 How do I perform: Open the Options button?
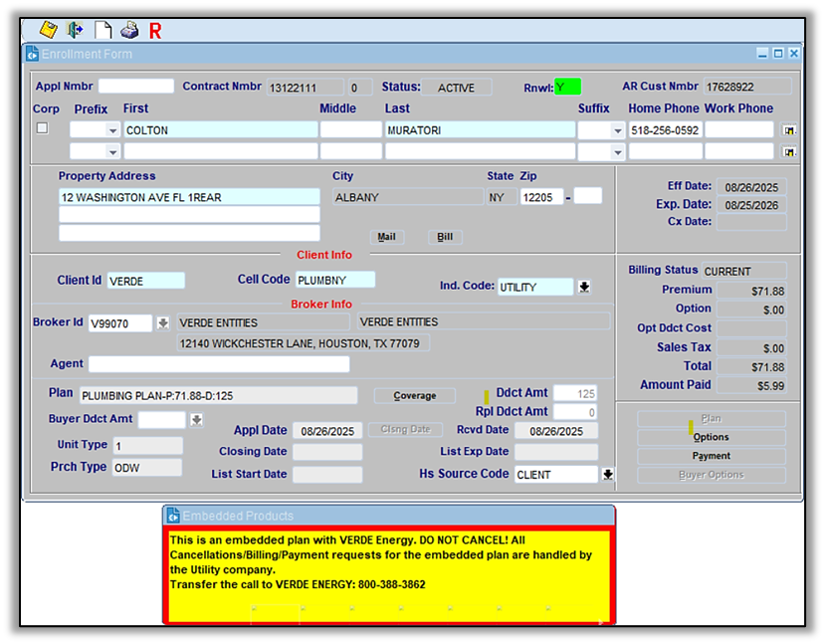point(711,437)
